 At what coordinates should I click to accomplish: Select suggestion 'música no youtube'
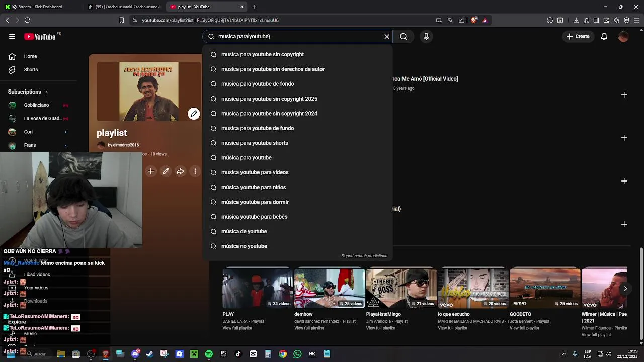click(x=297, y=246)
